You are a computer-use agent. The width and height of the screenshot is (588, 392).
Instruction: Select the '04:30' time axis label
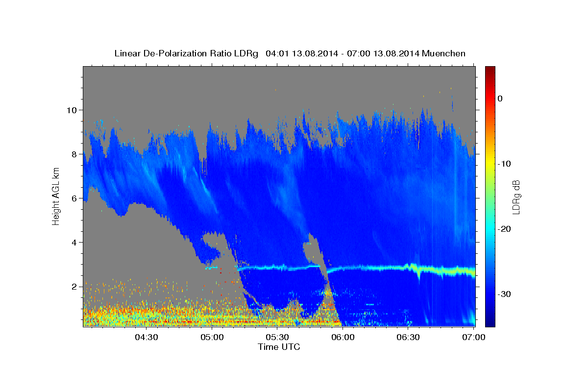coord(146,337)
